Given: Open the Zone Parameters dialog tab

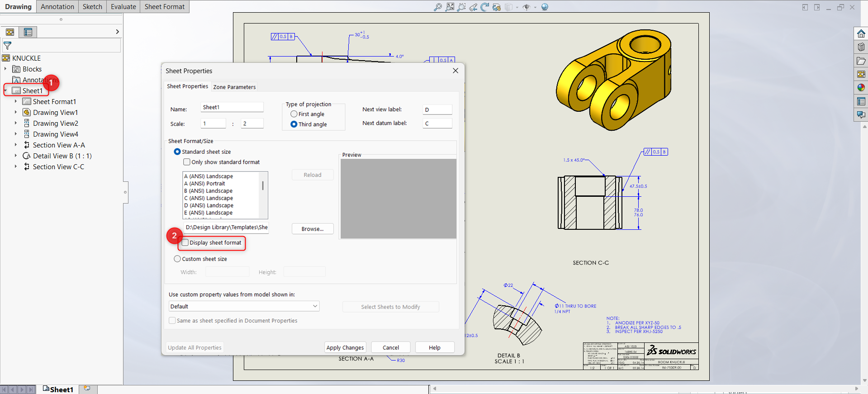Looking at the screenshot, I should coord(234,87).
